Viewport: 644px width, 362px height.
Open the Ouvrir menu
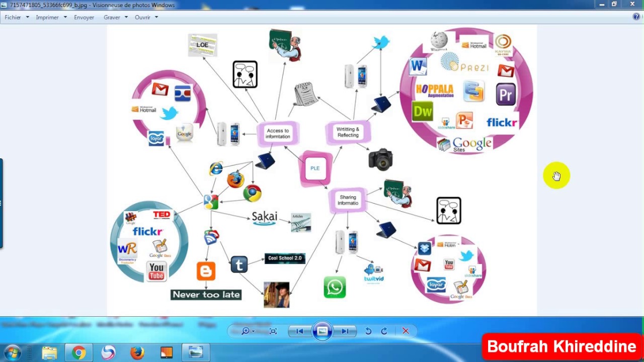click(x=142, y=17)
